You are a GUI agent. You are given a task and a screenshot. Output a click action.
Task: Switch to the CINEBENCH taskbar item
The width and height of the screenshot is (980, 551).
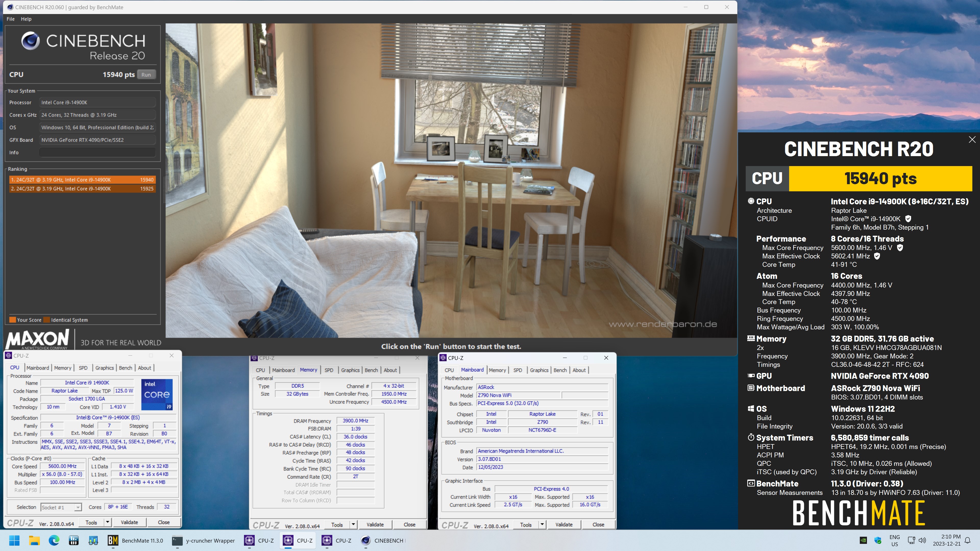click(383, 540)
